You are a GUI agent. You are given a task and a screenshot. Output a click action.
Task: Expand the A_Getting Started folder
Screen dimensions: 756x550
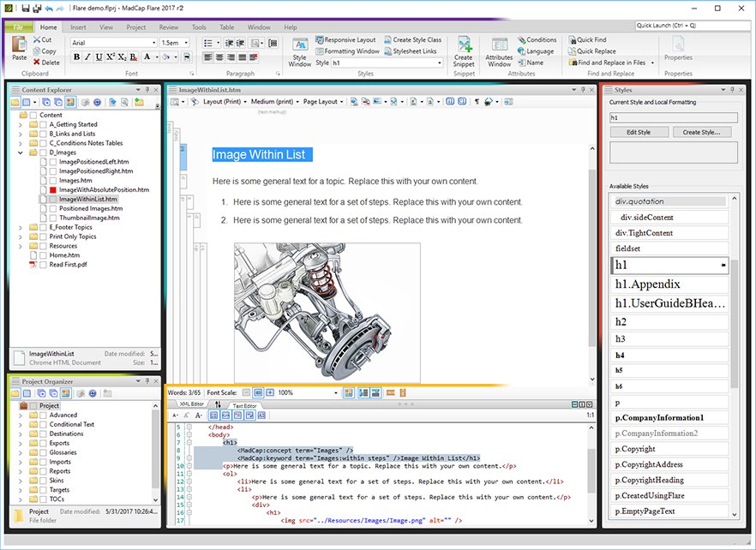21,124
